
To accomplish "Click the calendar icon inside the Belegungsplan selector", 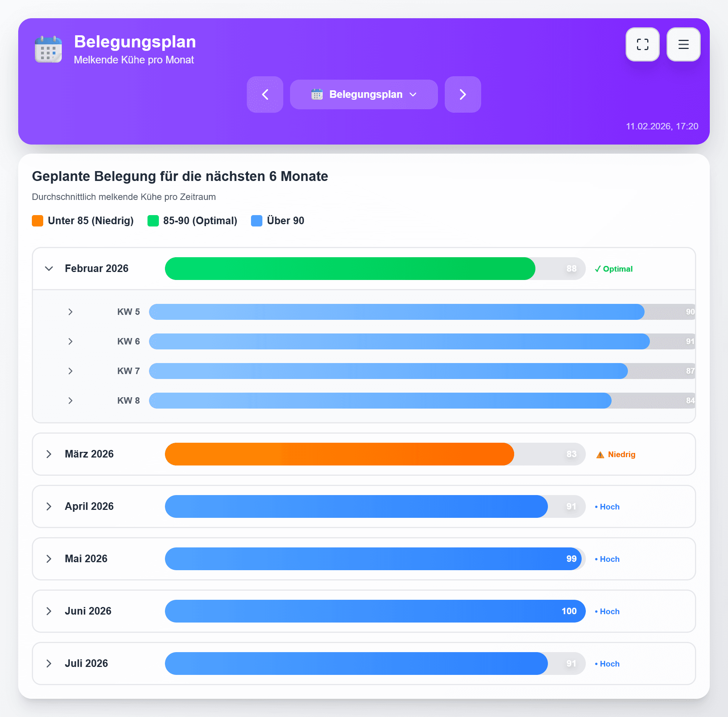I will pos(317,94).
